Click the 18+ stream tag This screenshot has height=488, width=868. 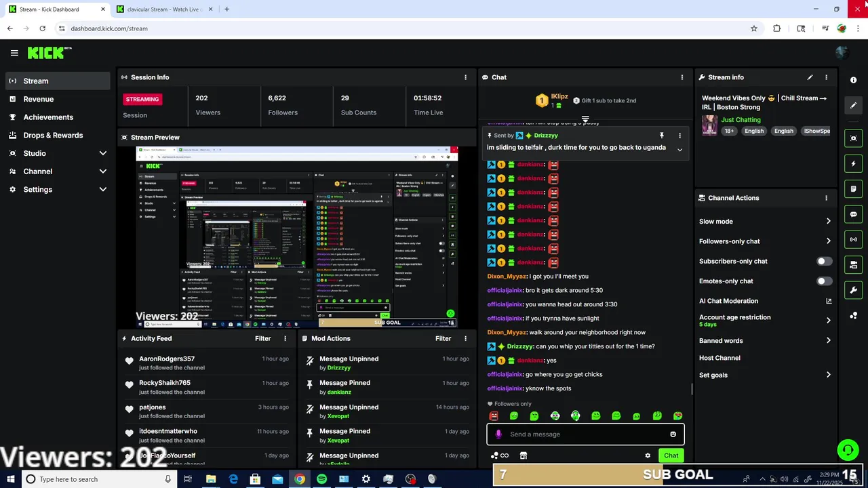click(728, 131)
